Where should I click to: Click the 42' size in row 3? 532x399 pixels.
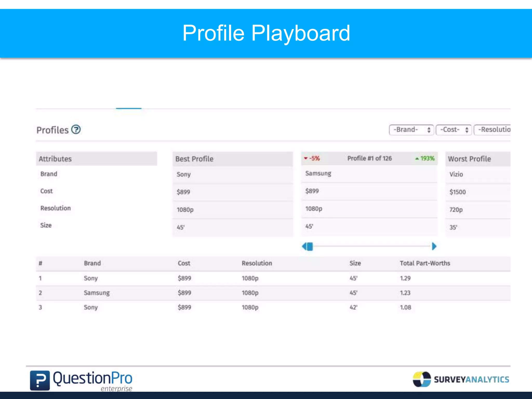pyautogui.click(x=353, y=307)
